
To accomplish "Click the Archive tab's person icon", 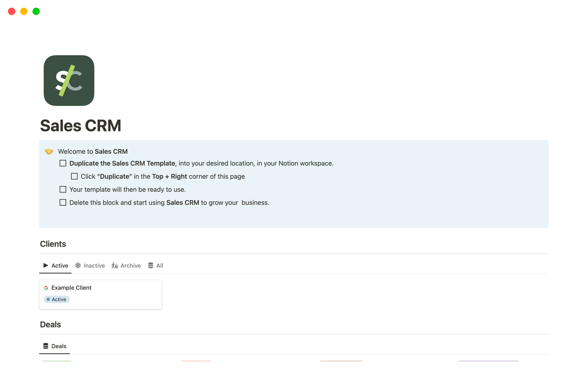I will coord(115,266).
